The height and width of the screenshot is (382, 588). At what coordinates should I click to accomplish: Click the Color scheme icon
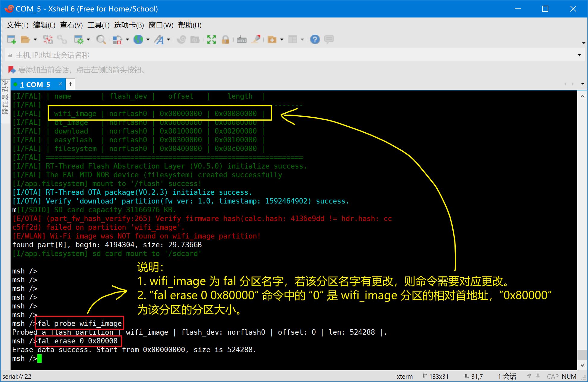click(x=117, y=39)
